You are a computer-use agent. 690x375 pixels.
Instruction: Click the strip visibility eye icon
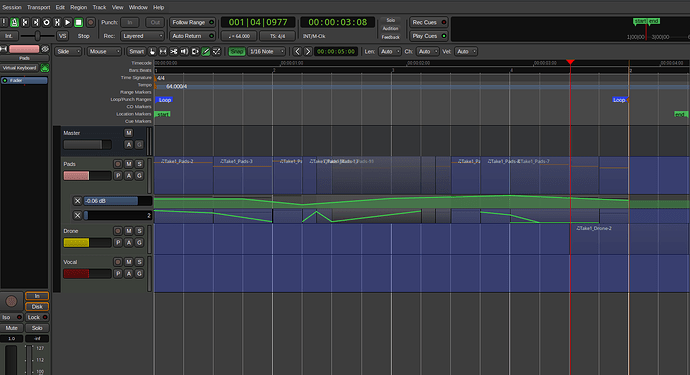tap(44, 49)
